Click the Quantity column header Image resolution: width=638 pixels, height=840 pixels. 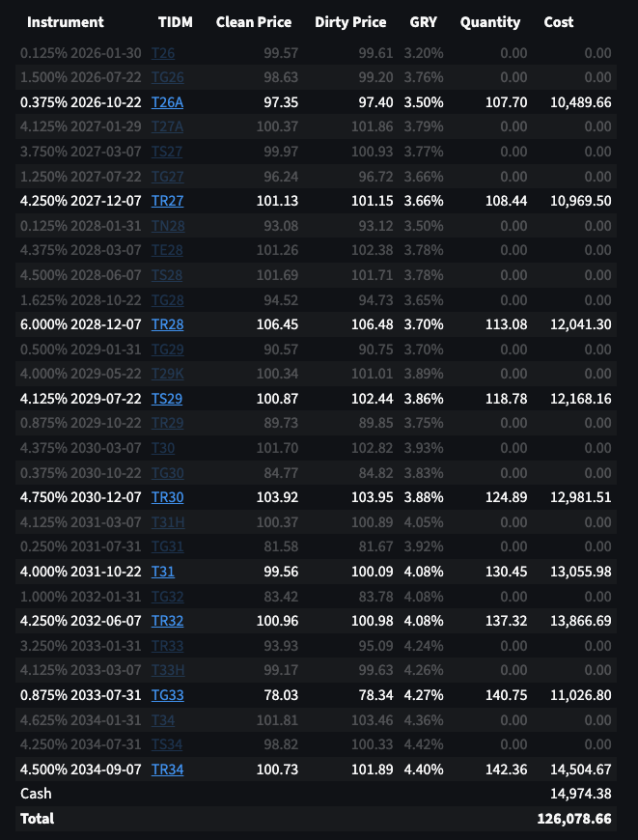(490, 22)
